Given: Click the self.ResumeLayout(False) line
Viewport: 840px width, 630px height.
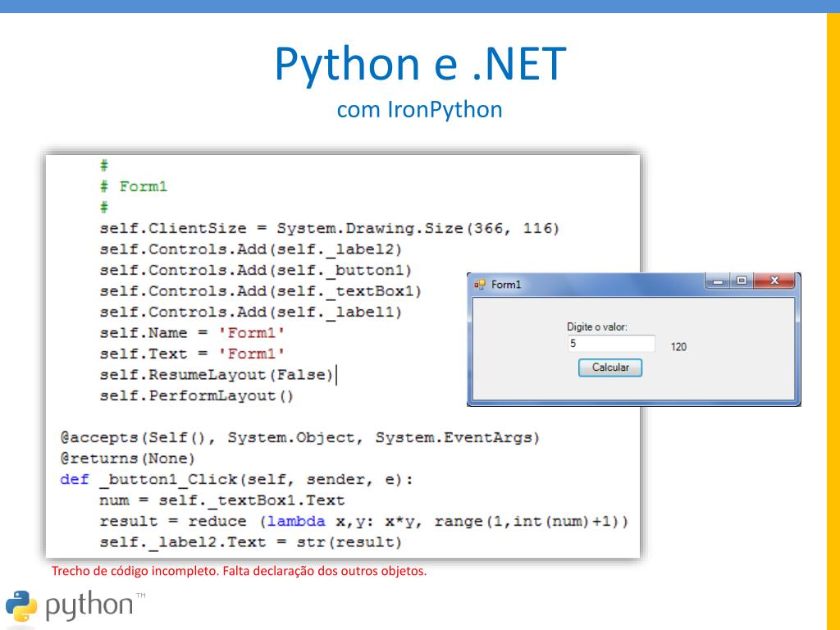Looking at the screenshot, I should coord(217,375).
